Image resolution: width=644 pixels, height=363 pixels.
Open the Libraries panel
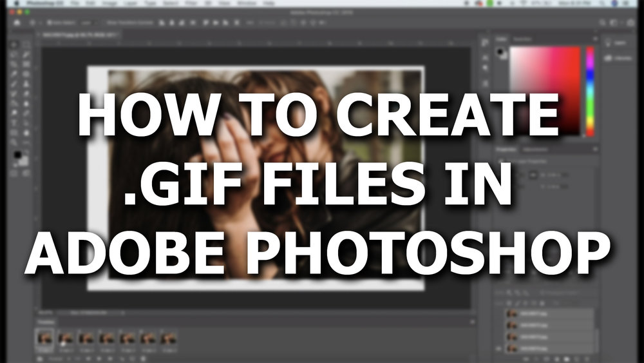click(x=618, y=59)
